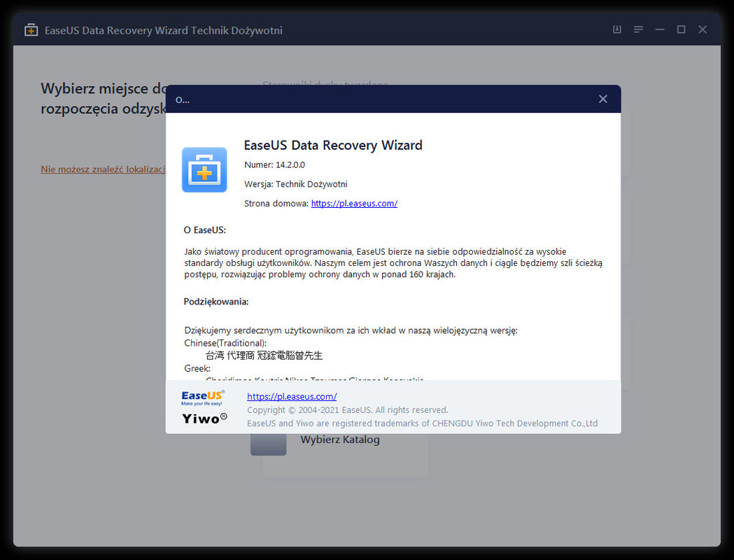
Task: Open the import/update icon in title bar
Action: [617, 29]
